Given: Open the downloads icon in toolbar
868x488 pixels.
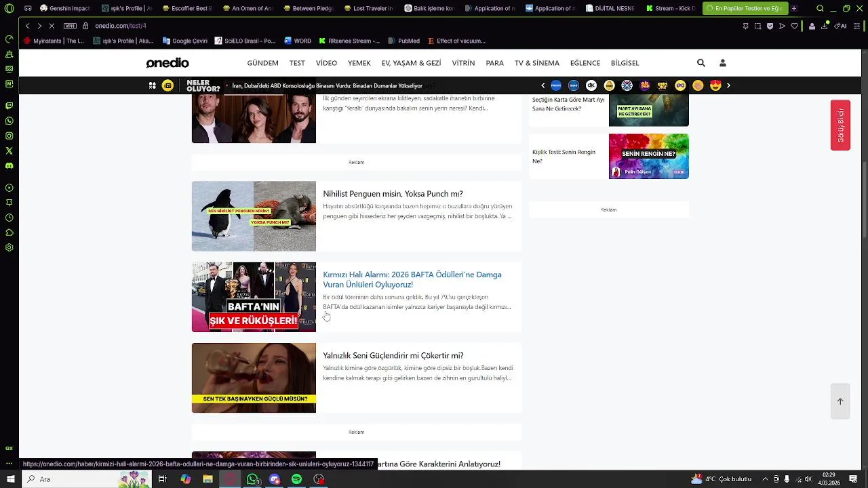Looking at the screenshot, I should 825,26.
